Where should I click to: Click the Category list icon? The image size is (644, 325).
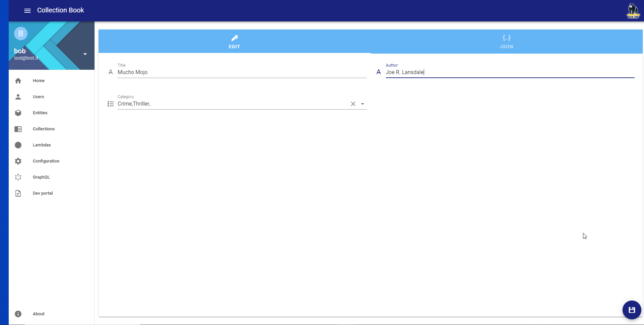[111, 104]
